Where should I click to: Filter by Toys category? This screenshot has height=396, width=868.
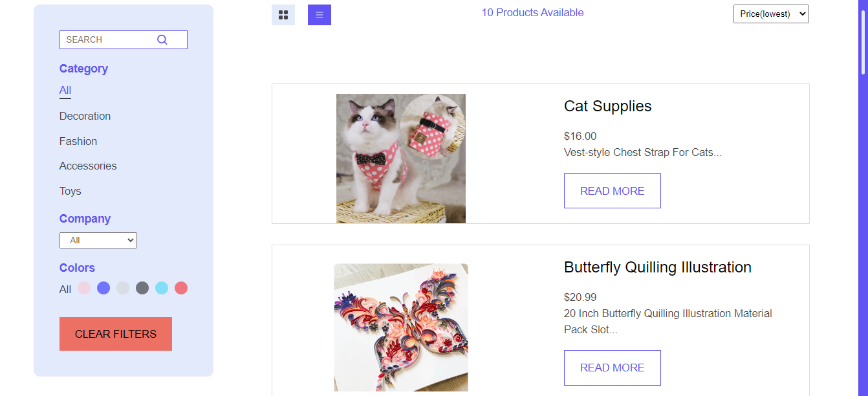pos(71,192)
